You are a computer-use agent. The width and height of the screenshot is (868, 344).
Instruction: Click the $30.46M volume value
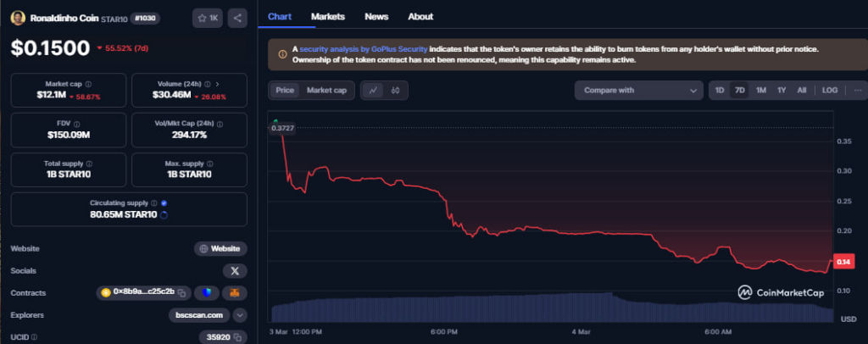tap(171, 96)
